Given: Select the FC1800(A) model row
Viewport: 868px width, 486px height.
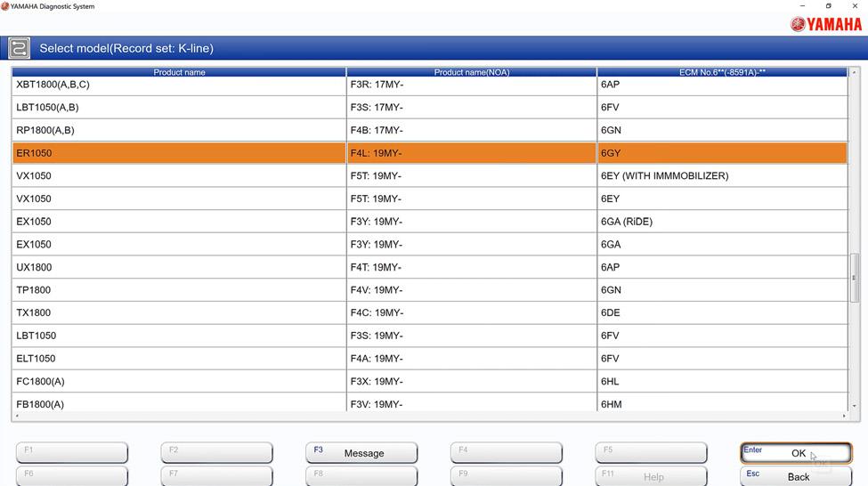Looking at the screenshot, I should click(x=430, y=381).
